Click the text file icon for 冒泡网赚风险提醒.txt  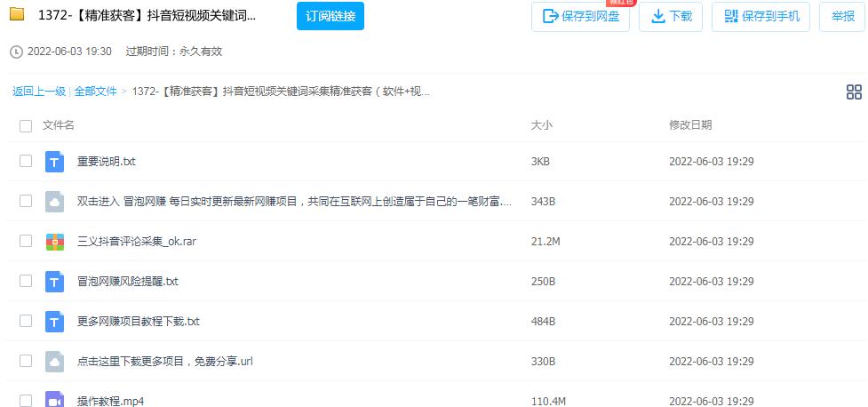coord(54,282)
